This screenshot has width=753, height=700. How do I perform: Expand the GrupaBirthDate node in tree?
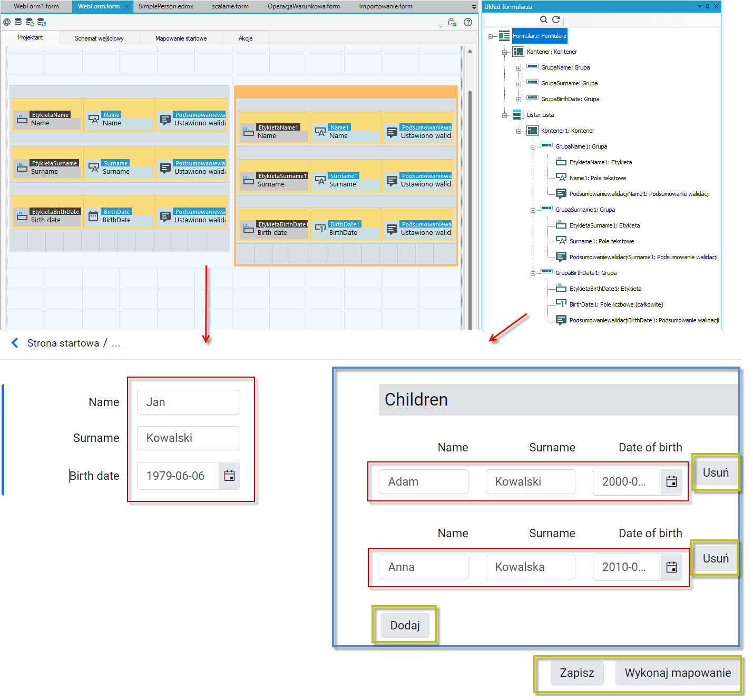click(519, 100)
